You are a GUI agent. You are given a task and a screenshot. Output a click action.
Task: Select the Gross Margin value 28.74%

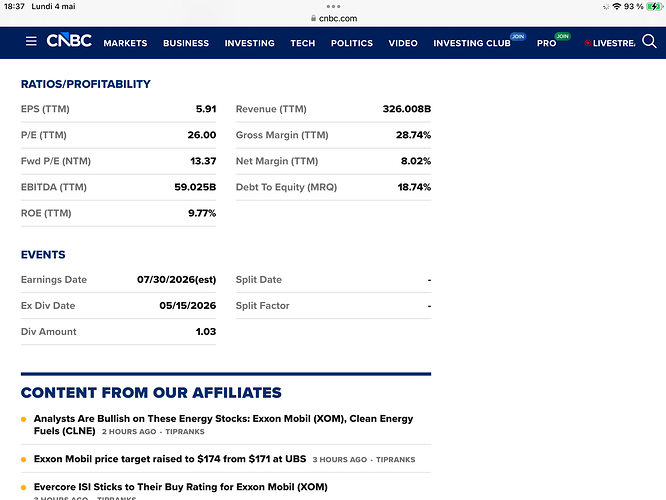click(x=413, y=135)
